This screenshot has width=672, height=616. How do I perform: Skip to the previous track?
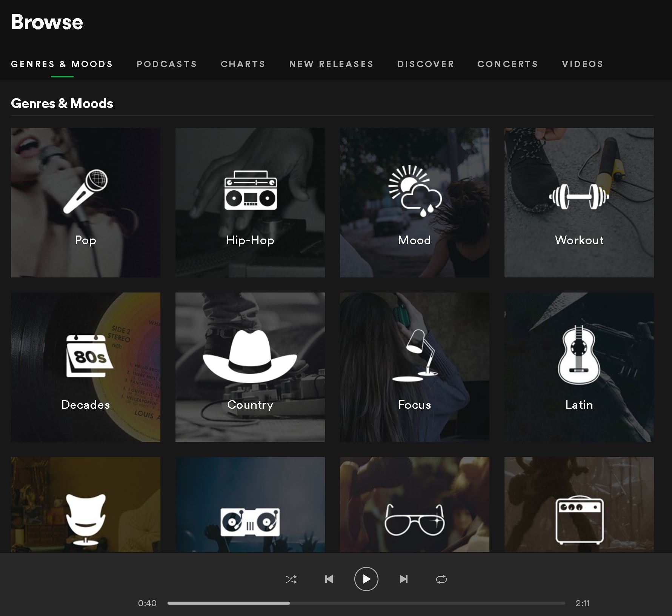(329, 579)
